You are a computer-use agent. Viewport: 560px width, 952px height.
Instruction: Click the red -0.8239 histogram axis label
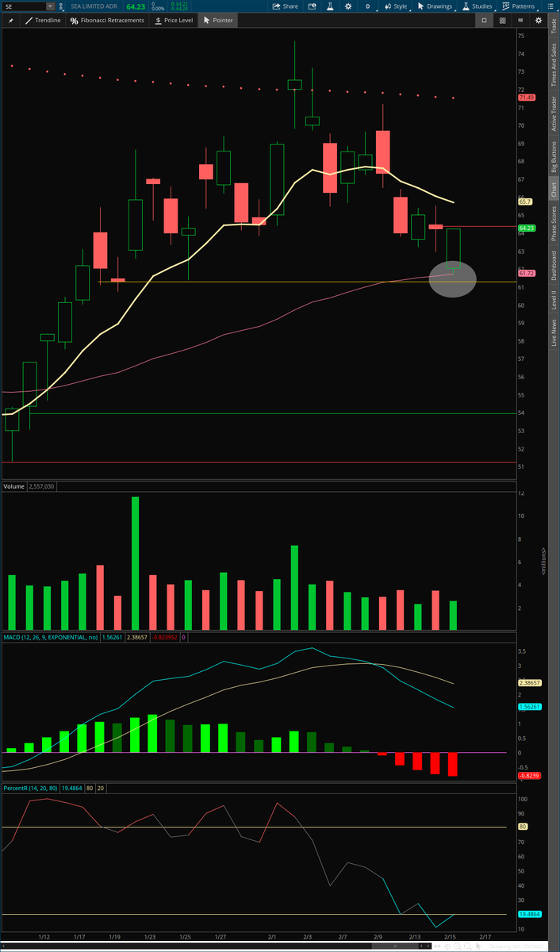coord(529,776)
